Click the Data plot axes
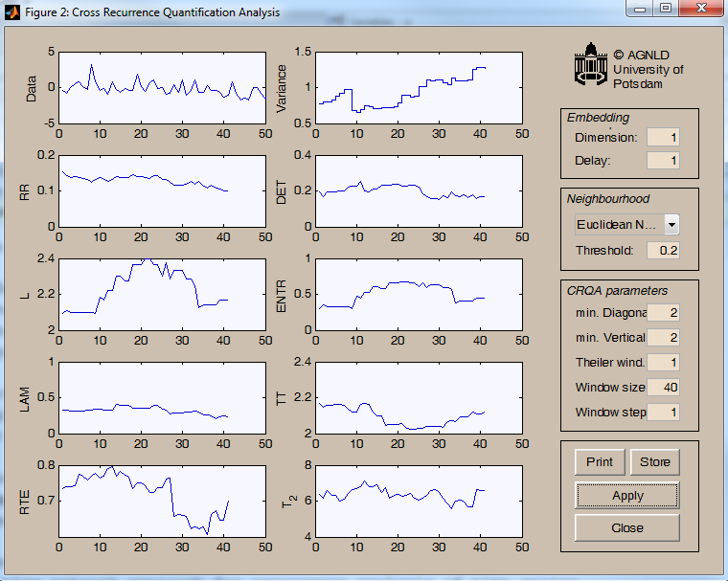The image size is (728, 581). [x=162, y=88]
